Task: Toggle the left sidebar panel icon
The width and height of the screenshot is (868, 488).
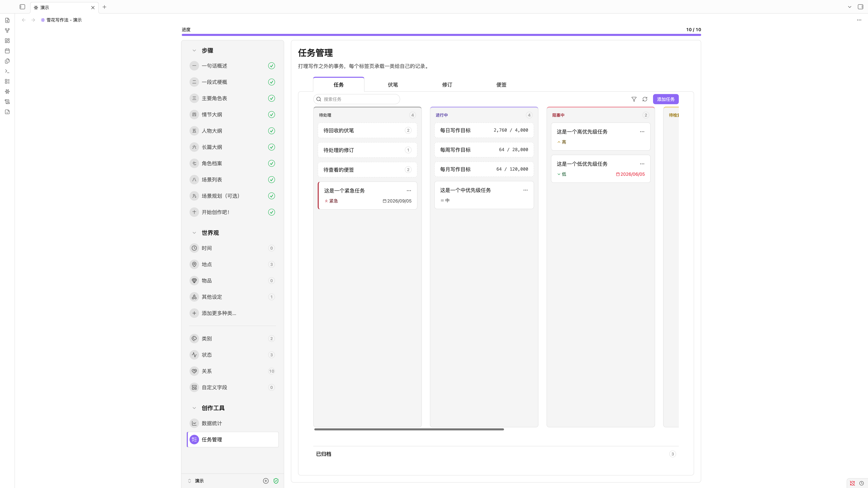Action: click(22, 7)
